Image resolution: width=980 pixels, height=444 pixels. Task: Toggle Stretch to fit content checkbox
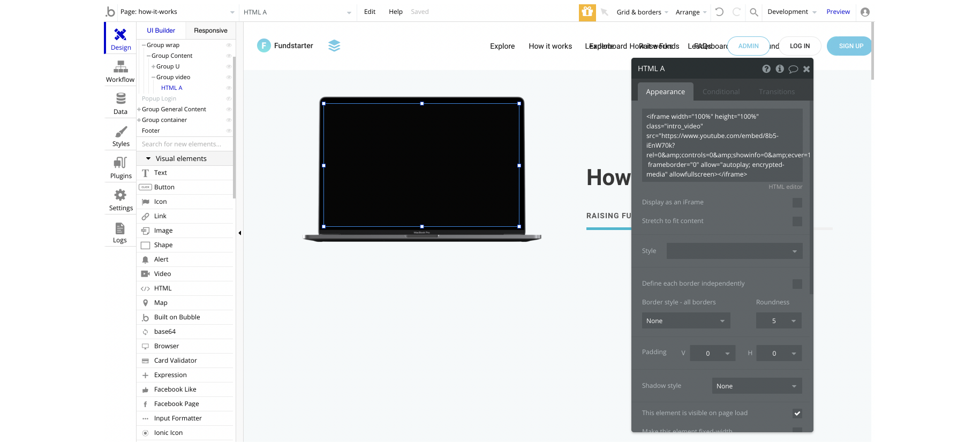click(797, 221)
